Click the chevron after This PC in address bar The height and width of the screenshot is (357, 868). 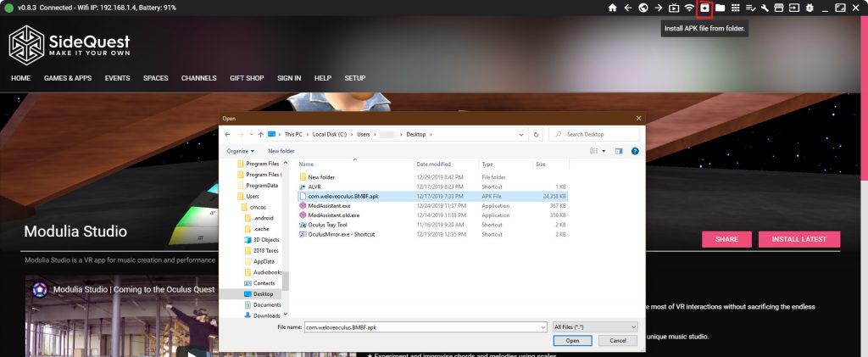pyautogui.click(x=307, y=135)
